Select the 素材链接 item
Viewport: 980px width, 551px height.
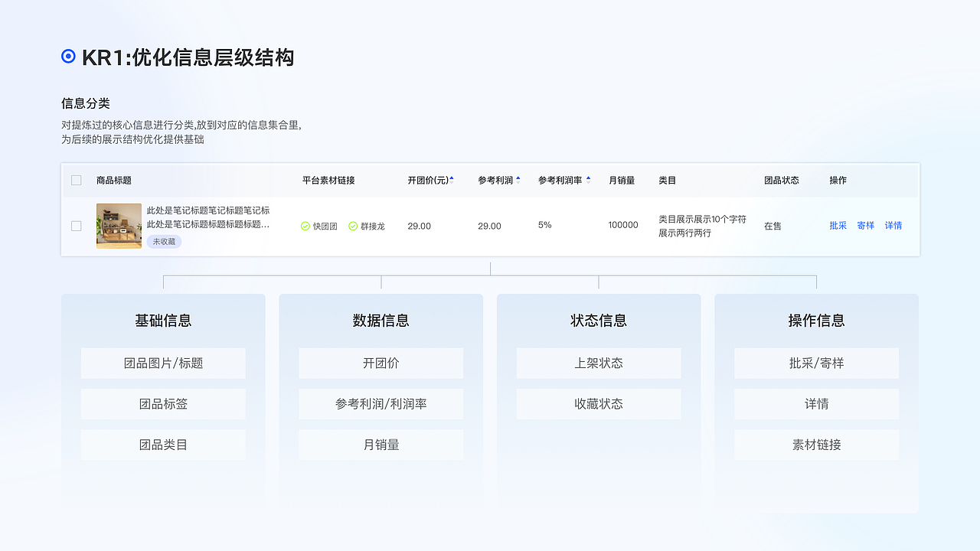[817, 445]
